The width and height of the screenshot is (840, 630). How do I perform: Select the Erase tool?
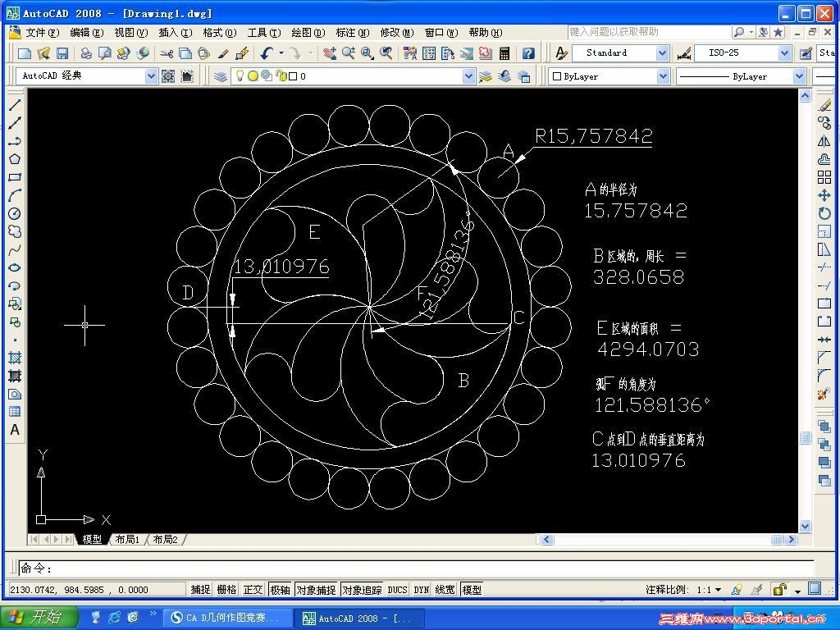pos(824,105)
